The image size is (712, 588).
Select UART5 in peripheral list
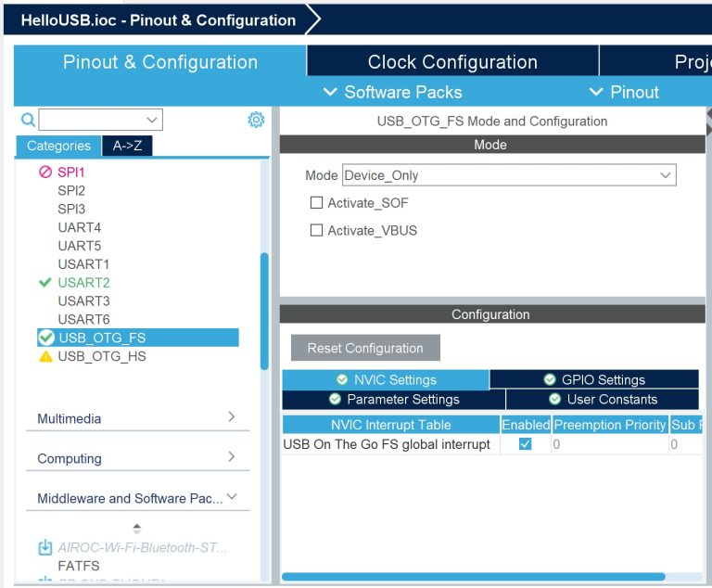click(x=80, y=246)
